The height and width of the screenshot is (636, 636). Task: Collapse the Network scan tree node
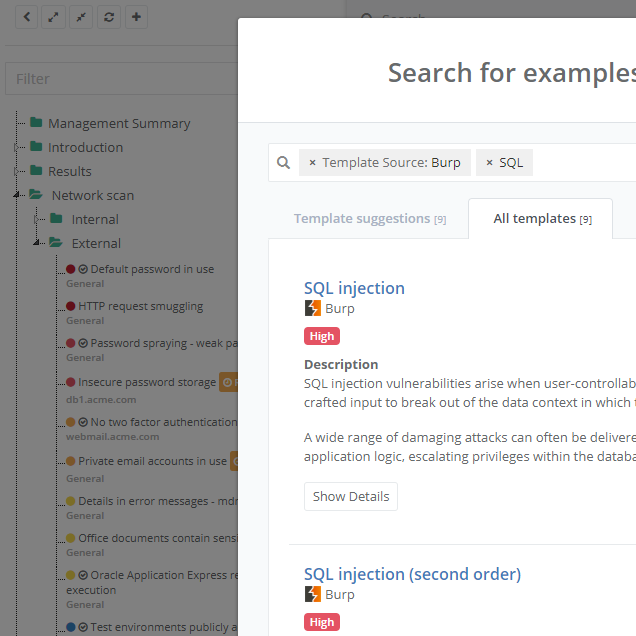pyautogui.click(x=17, y=196)
